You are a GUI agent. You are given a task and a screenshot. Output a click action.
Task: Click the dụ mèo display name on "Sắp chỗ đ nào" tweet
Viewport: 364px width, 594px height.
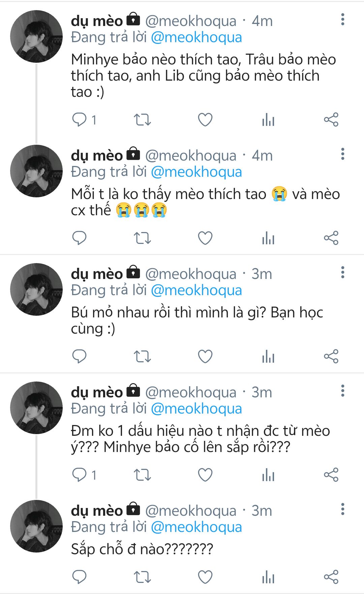(97, 511)
